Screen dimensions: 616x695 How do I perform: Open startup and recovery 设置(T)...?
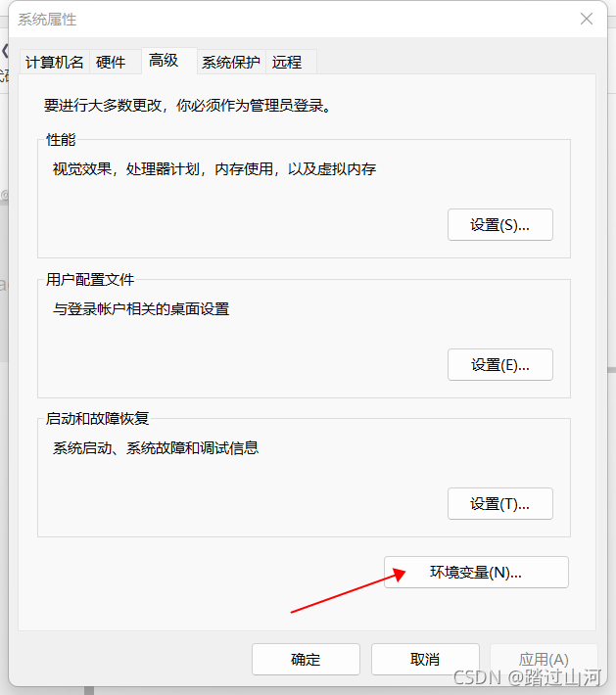[499, 504]
